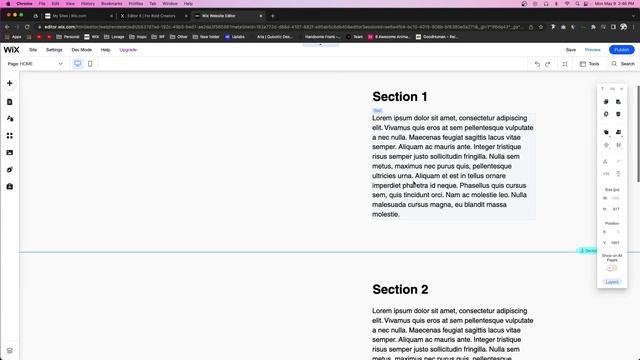640x360 pixels.
Task: Click the browser address bar
Action: (282, 27)
